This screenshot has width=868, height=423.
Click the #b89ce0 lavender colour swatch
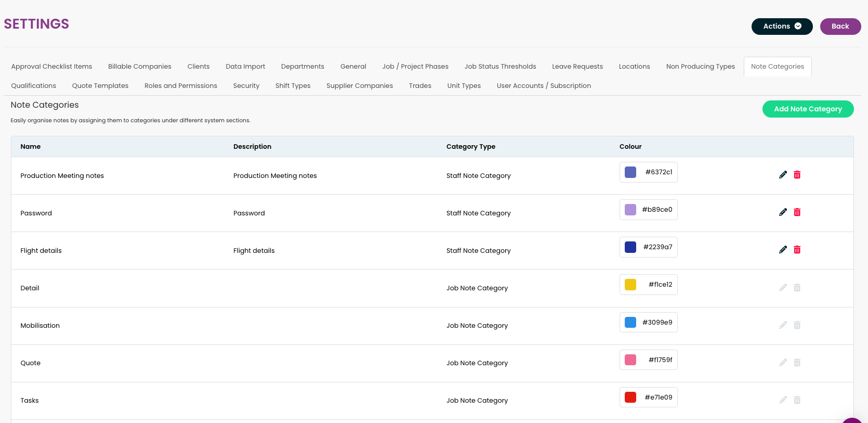(x=630, y=210)
